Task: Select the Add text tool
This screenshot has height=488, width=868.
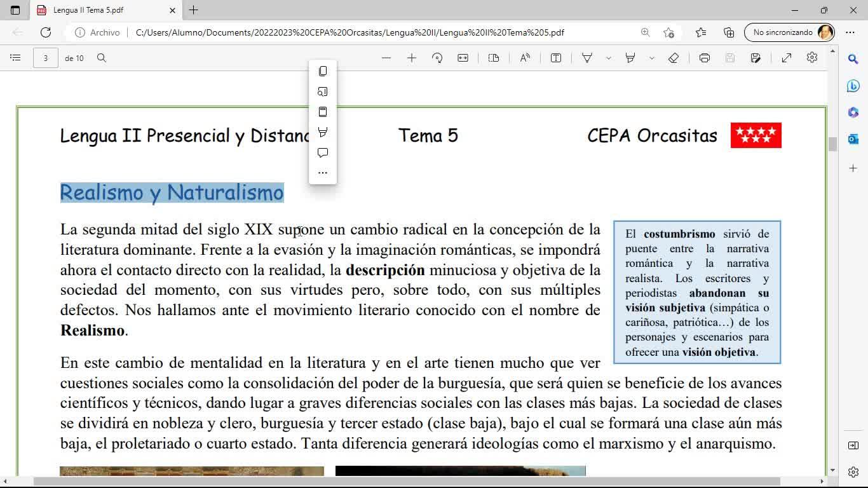Action: point(556,58)
